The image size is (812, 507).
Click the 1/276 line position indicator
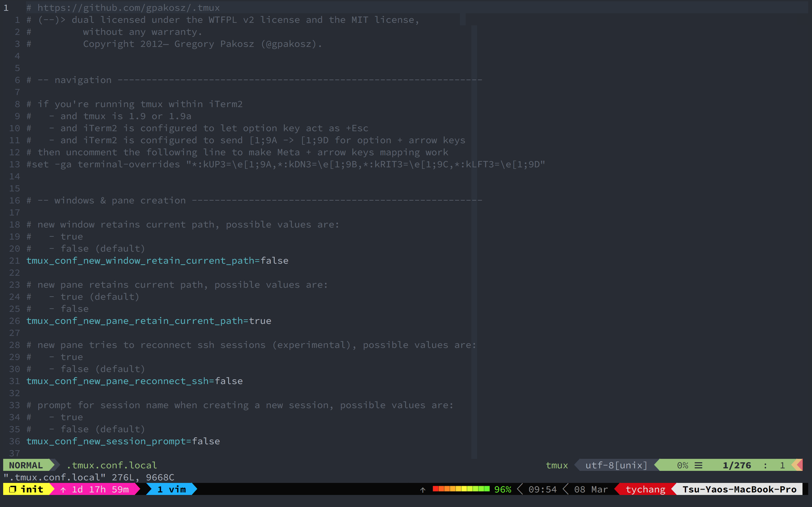pyautogui.click(x=737, y=465)
